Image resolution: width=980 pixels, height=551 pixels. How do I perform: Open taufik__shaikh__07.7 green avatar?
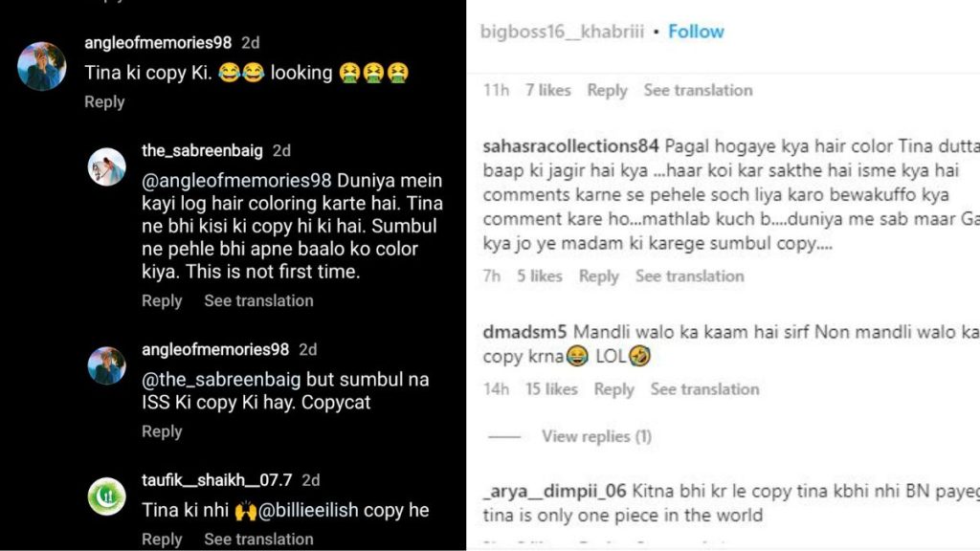point(106,496)
